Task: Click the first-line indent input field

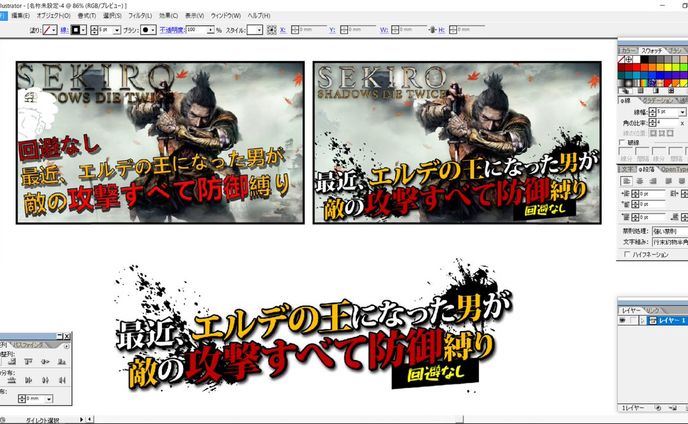Action: coord(650,204)
